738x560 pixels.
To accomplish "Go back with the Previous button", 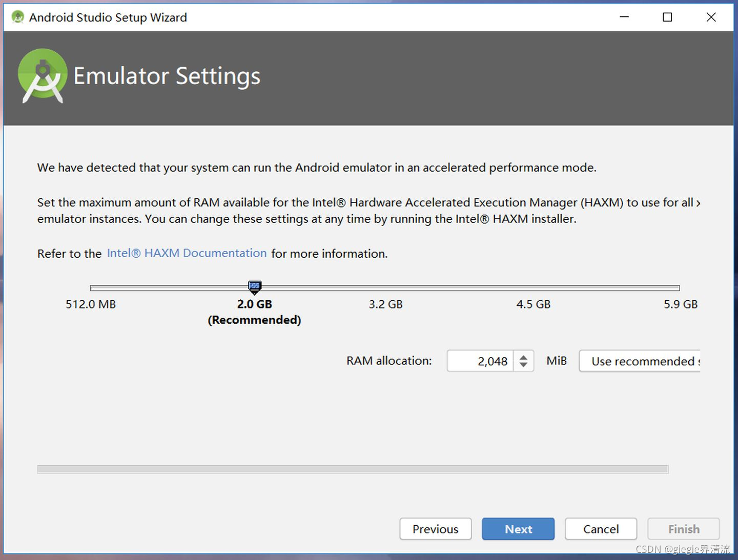I will point(436,529).
